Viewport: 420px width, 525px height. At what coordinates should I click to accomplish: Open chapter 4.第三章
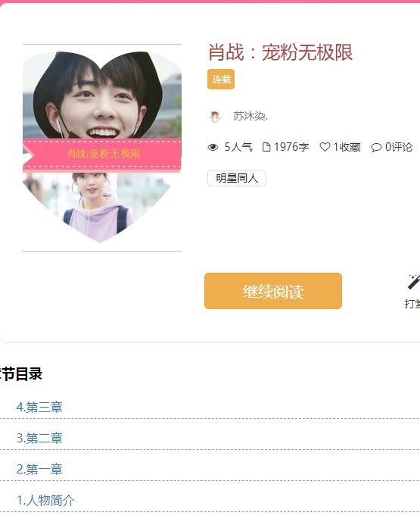coord(39,407)
